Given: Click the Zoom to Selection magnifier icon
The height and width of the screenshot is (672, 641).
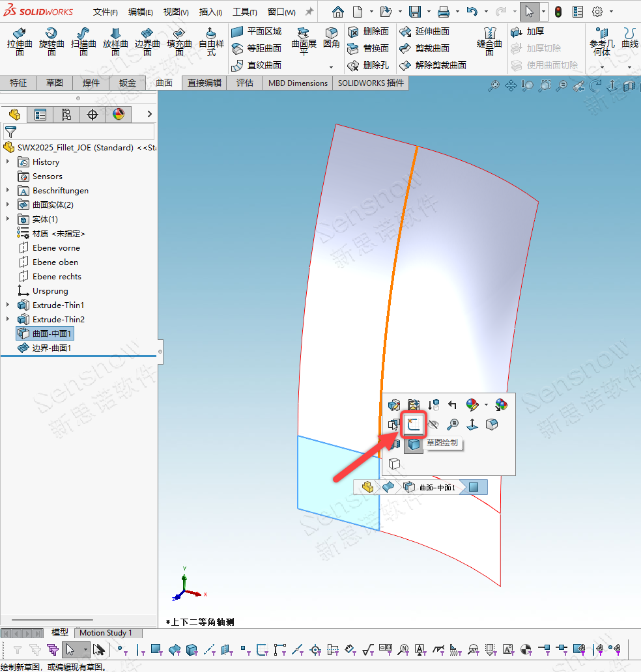Looking at the screenshot, I should (x=453, y=425).
